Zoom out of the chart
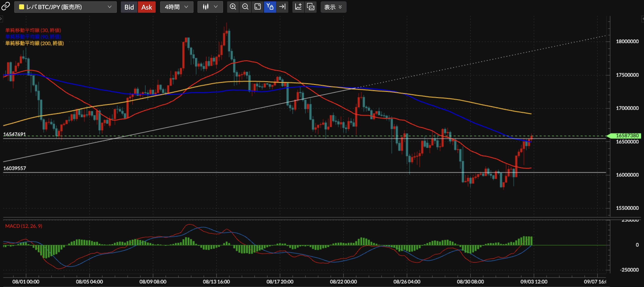The width and height of the screenshot is (644, 287). 245,7
